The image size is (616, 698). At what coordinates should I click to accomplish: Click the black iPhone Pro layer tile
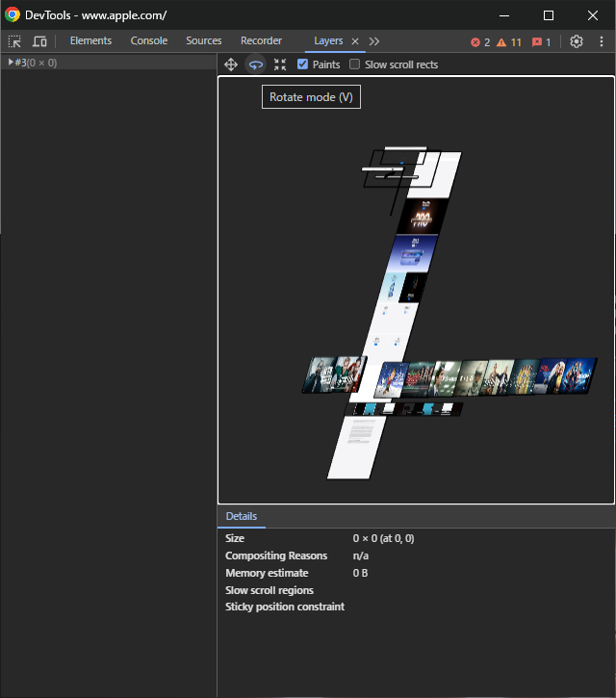point(422,217)
